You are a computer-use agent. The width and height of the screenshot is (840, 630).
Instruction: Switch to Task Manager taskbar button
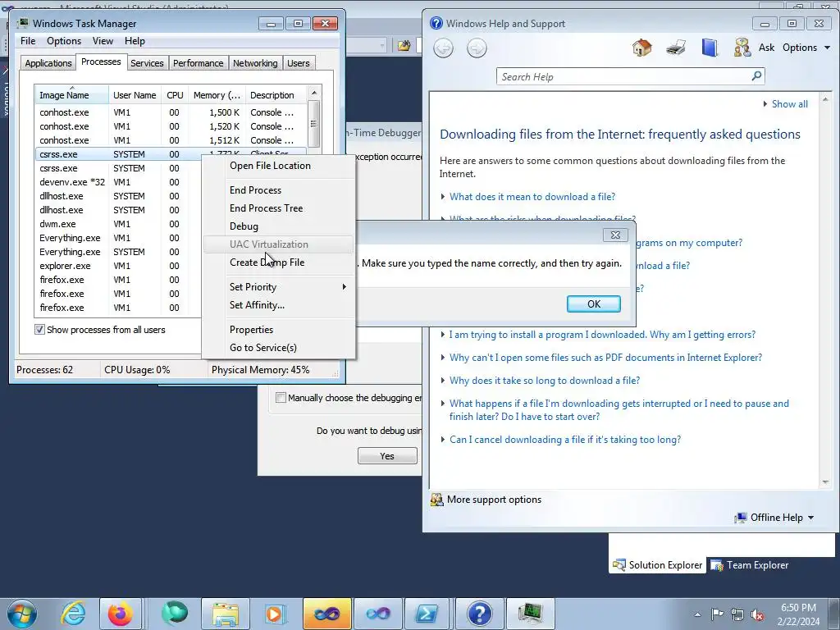[x=531, y=614]
